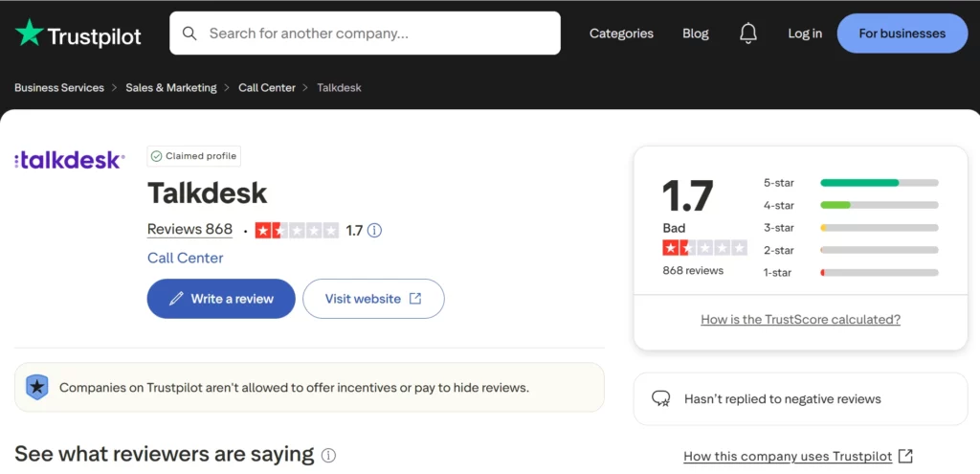Viewport: 980px width, 474px height.
Task: Click the See what reviewers are saying heading
Action: 165,455
